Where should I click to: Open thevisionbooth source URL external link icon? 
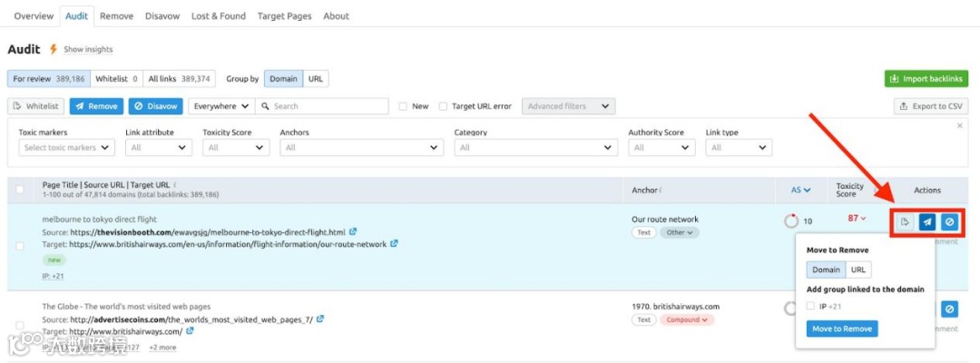(x=353, y=231)
